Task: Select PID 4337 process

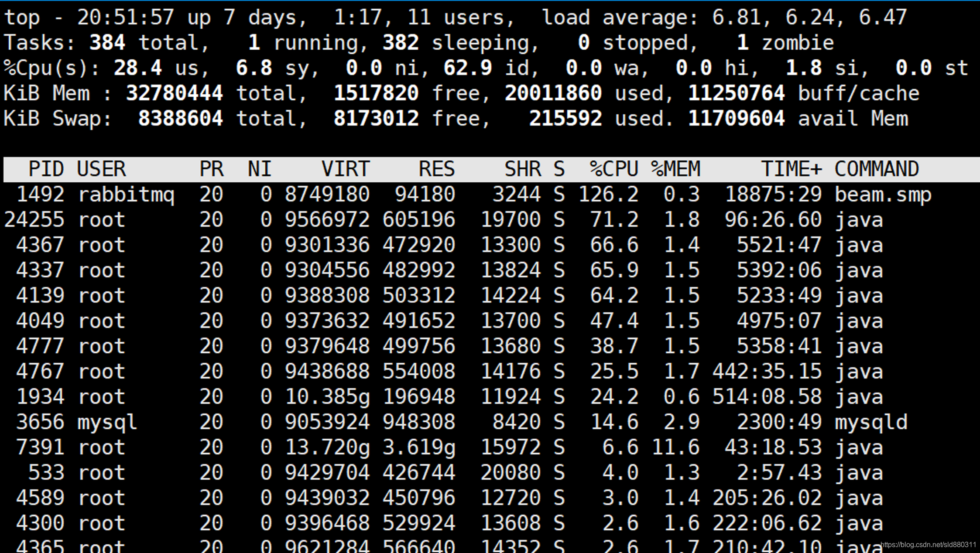Action: (x=40, y=270)
